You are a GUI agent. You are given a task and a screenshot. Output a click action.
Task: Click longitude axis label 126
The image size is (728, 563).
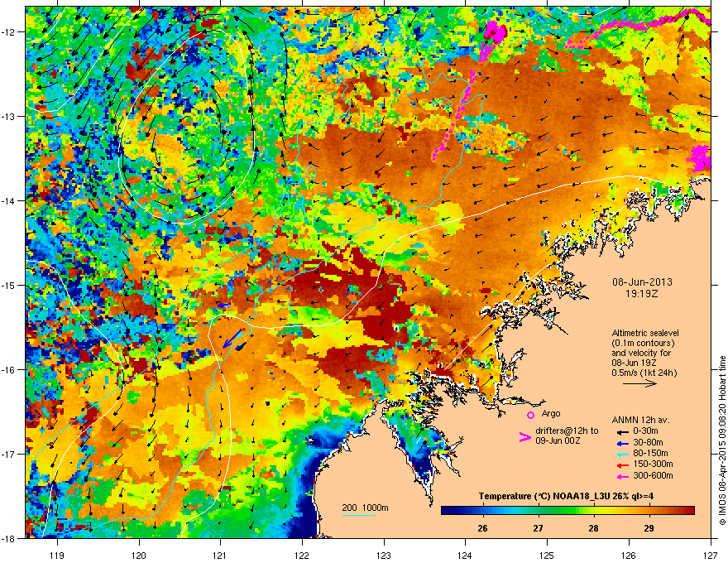629,555
